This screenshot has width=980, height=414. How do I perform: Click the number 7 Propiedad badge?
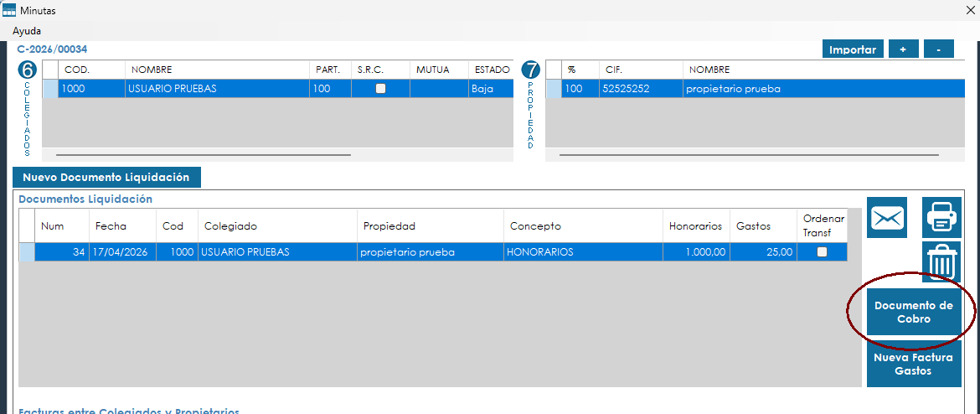click(530, 70)
